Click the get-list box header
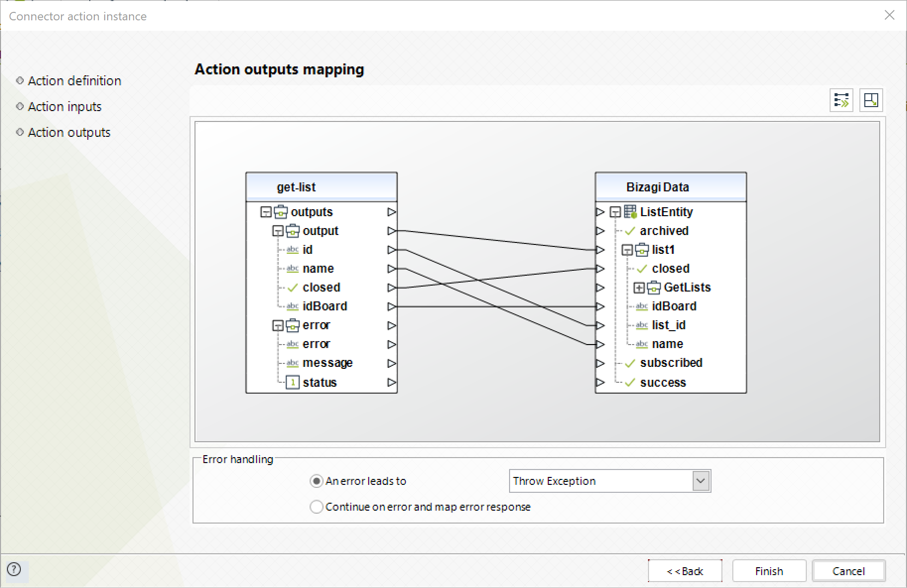Screen dimensions: 907x588 tap(322, 187)
